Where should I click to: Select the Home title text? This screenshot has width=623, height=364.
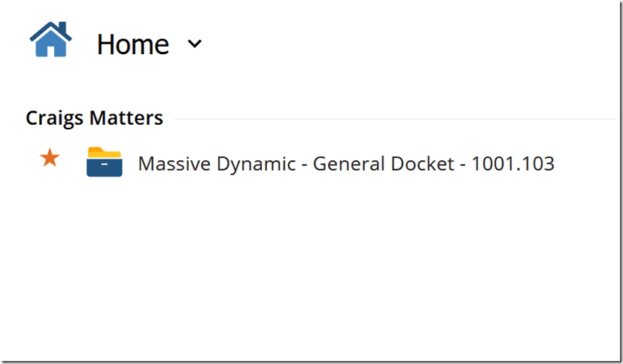pyautogui.click(x=133, y=44)
